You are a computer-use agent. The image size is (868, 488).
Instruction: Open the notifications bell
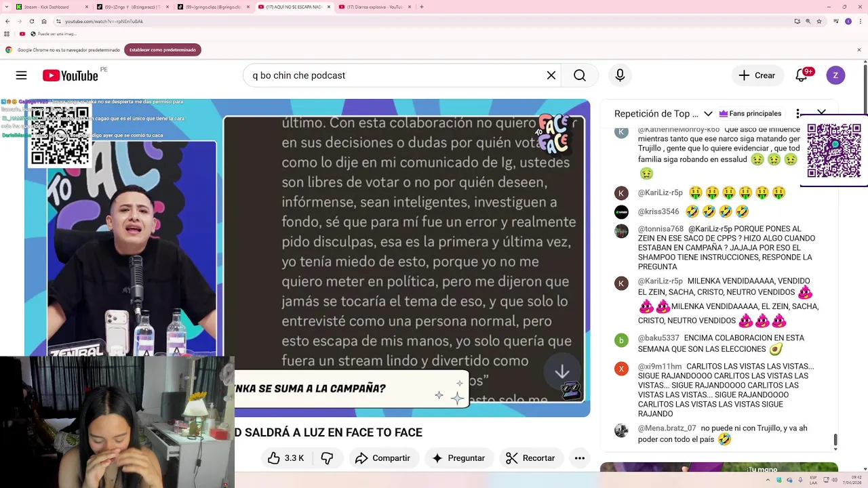(802, 75)
